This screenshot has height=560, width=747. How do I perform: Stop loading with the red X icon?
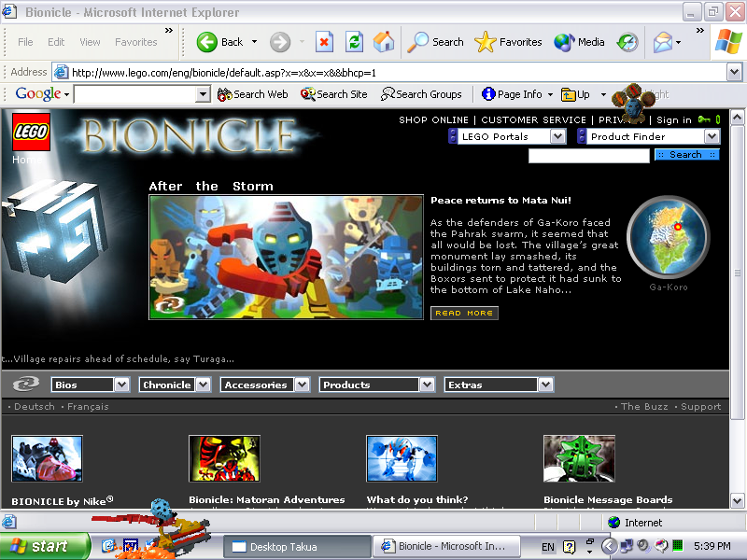[x=324, y=42]
